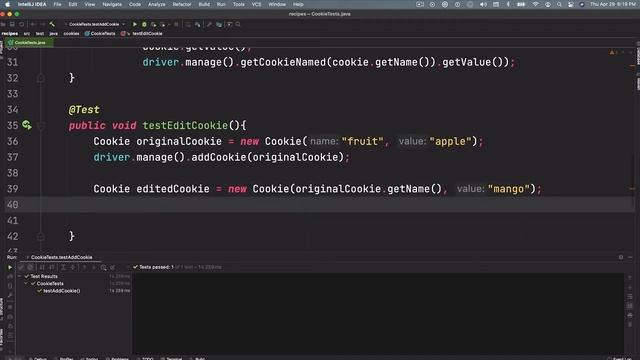Click code fold marker on line 35
Image resolution: width=640 pixels, height=360 pixels.
point(40,125)
